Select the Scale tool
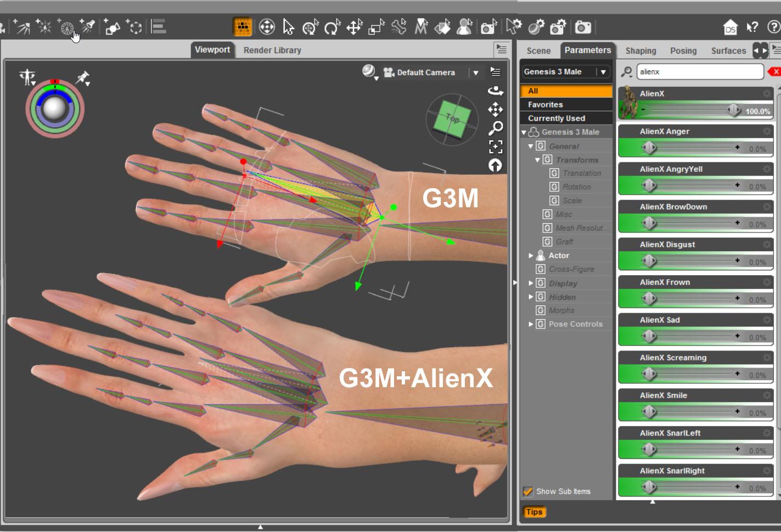This screenshot has height=532, width=781. [377, 27]
